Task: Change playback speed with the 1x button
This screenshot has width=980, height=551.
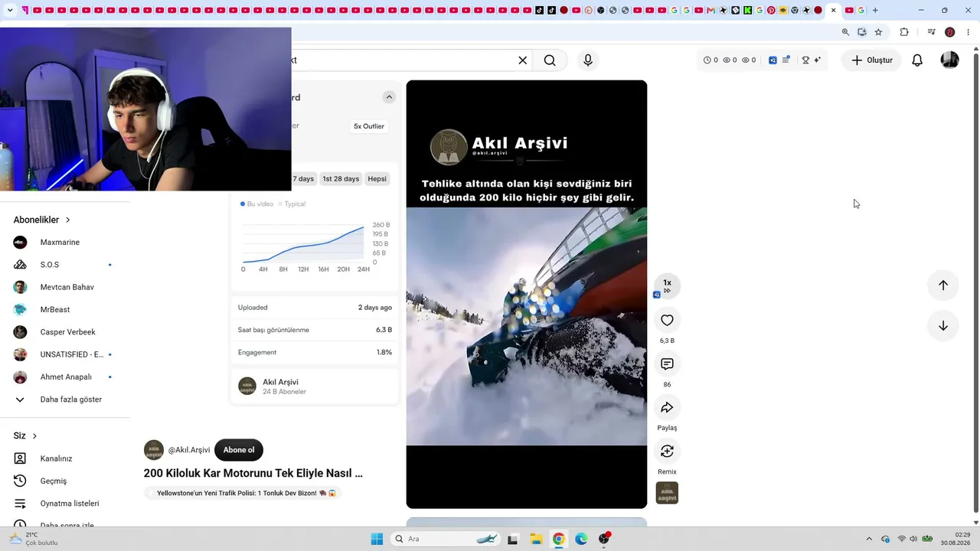Action: coord(667,285)
